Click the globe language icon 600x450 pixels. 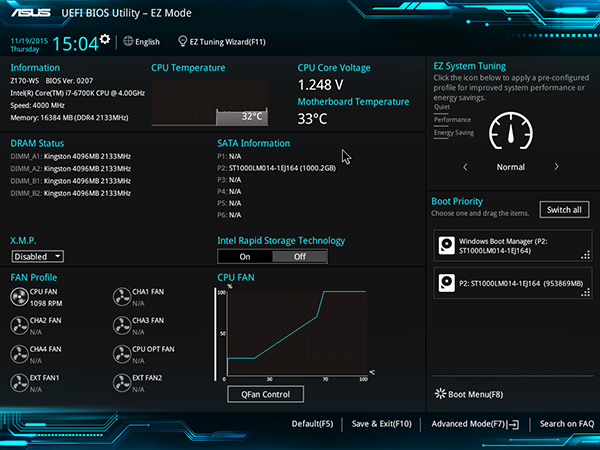[128, 41]
